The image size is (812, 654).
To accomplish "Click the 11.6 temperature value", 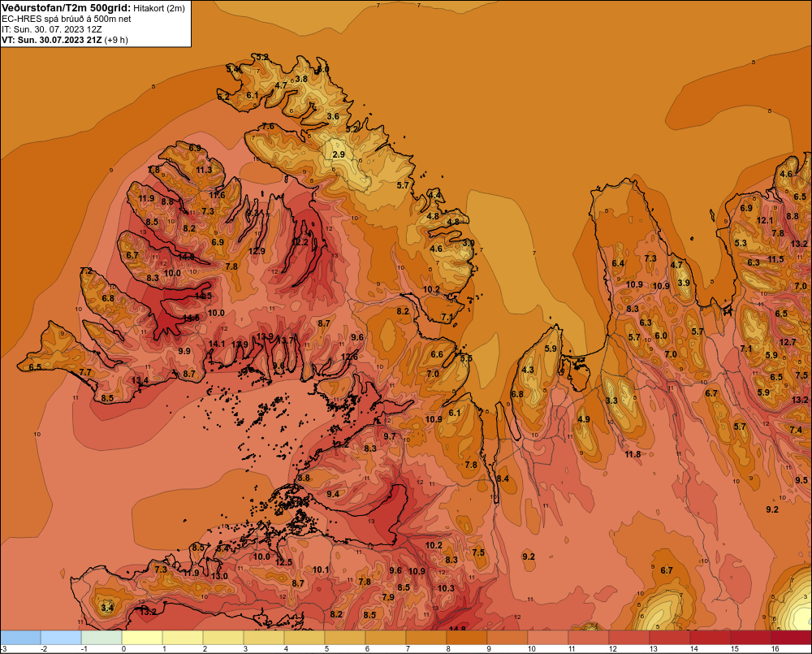I will click(217, 195).
